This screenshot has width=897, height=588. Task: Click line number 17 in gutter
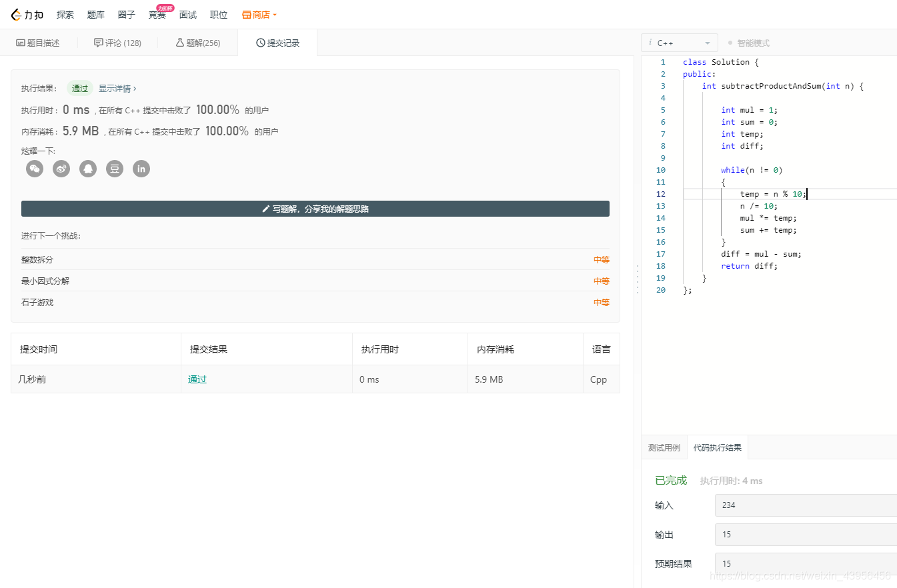(660, 254)
